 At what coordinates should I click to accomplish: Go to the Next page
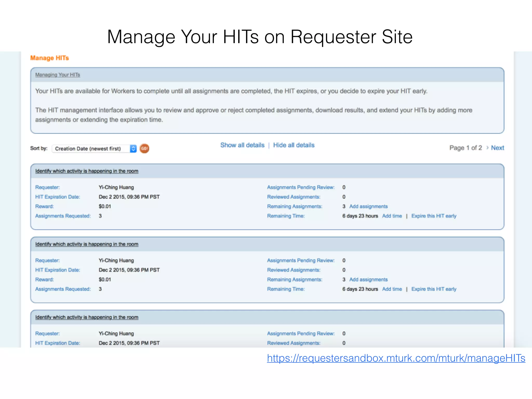tap(497, 148)
